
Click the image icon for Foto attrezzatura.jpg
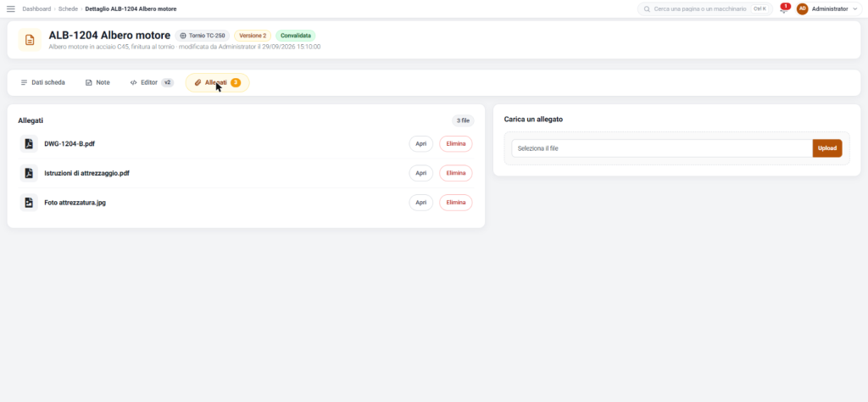click(x=29, y=203)
